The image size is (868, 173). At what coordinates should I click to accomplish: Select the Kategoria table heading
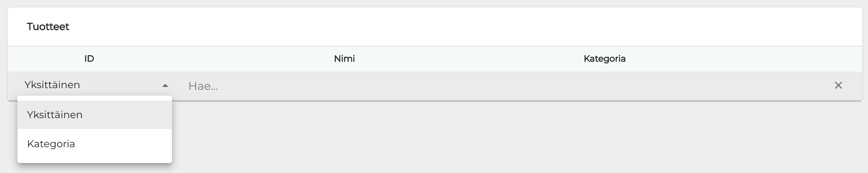click(604, 59)
